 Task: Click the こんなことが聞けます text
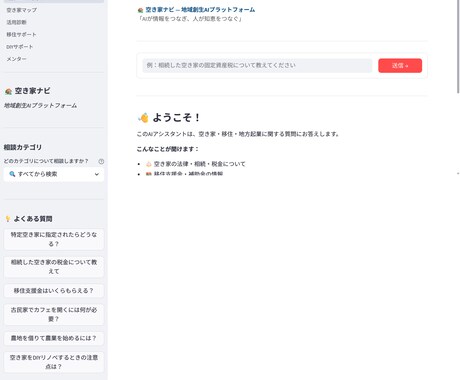[x=168, y=149]
